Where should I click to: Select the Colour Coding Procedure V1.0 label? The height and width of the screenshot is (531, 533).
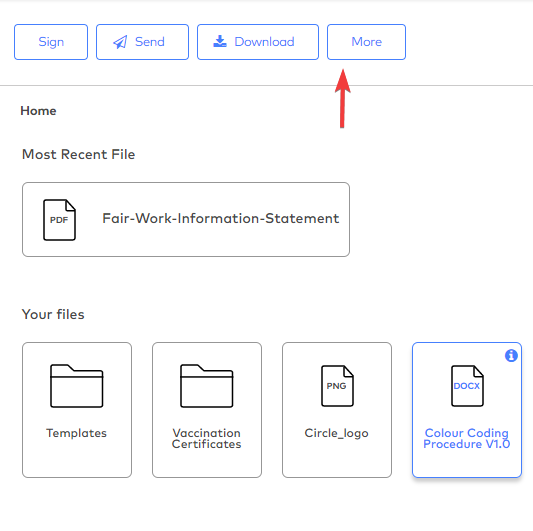coord(467,439)
